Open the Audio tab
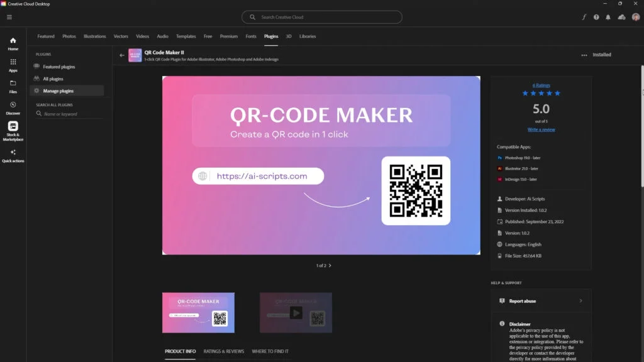This screenshot has height=362, width=644. [x=163, y=36]
